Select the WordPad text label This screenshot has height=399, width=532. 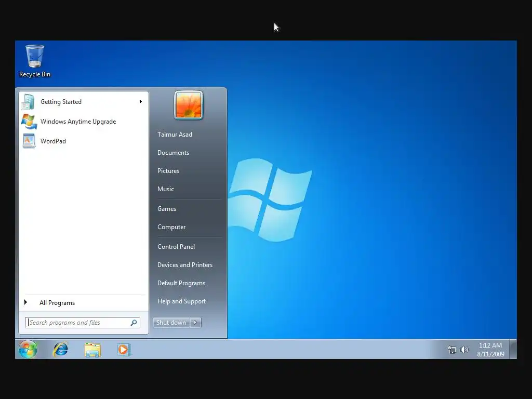pyautogui.click(x=53, y=141)
